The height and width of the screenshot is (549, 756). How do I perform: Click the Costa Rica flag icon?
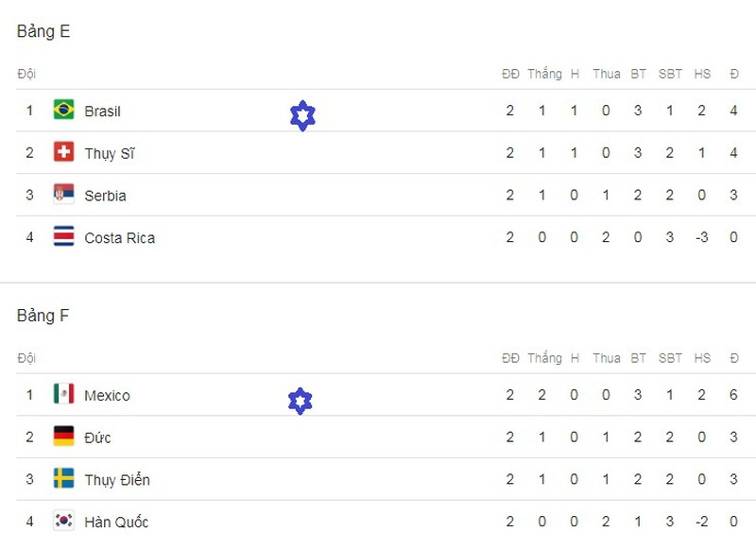[64, 237]
